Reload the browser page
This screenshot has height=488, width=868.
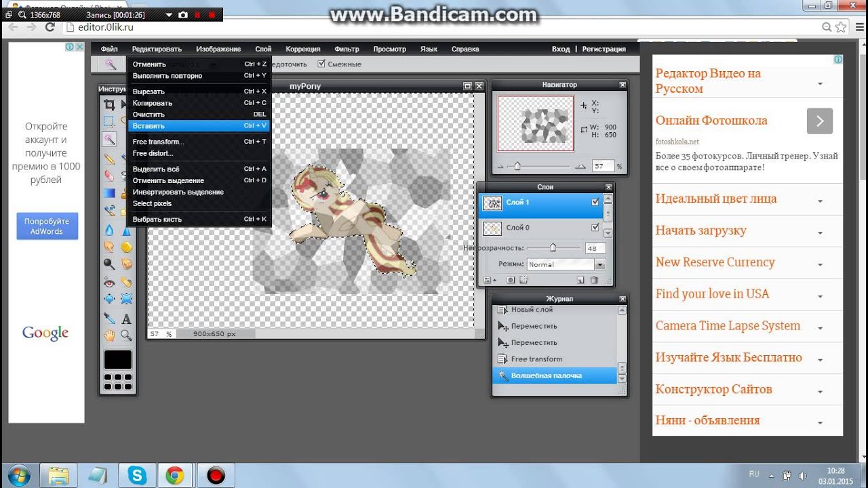50,27
